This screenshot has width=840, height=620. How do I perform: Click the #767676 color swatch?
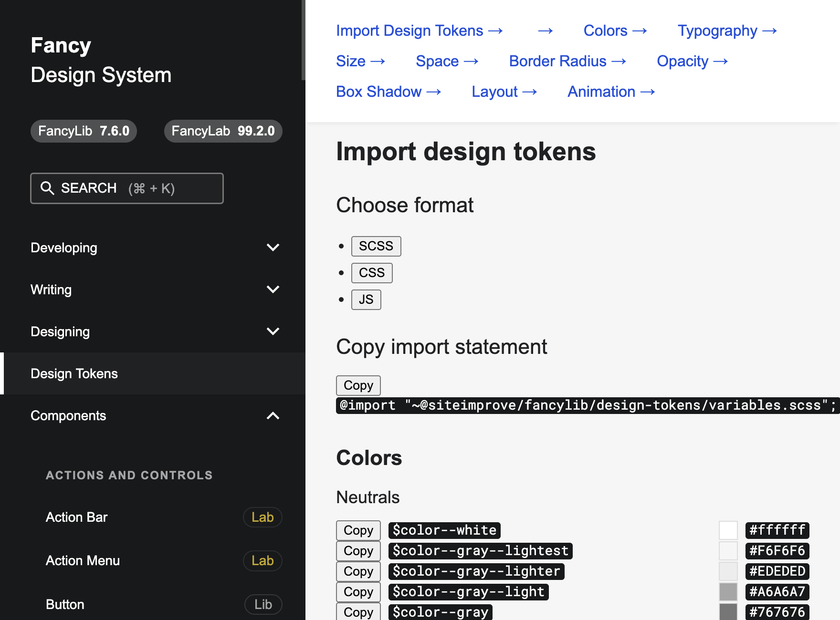click(728, 611)
